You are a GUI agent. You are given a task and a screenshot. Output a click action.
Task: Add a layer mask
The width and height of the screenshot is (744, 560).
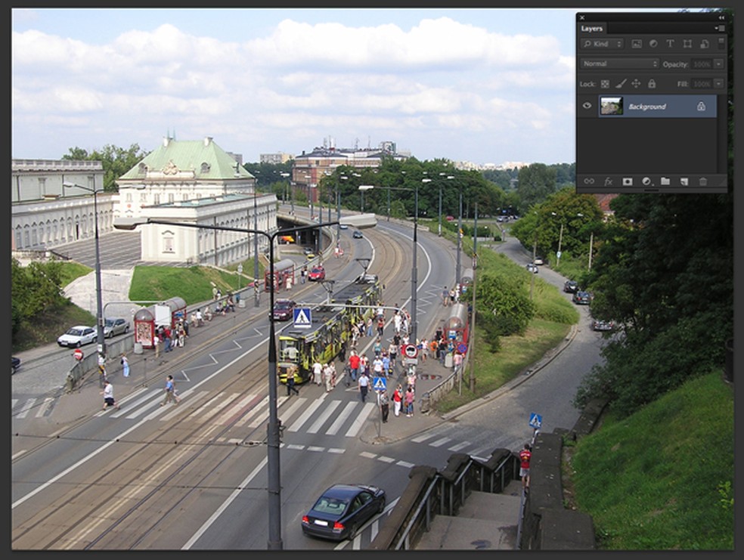coord(628,181)
